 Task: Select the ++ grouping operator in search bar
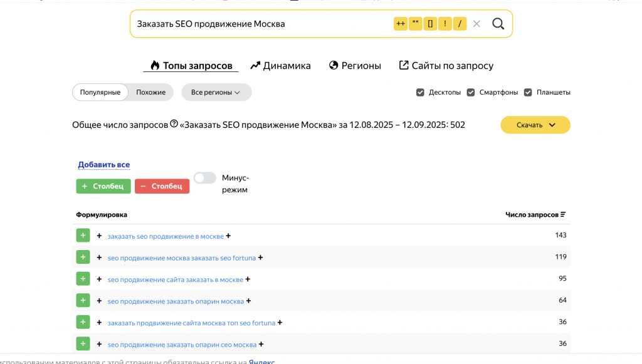[401, 23]
